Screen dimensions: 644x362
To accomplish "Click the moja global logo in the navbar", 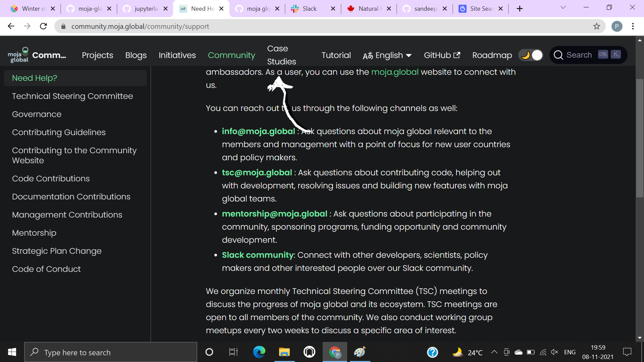I will click(18, 54).
